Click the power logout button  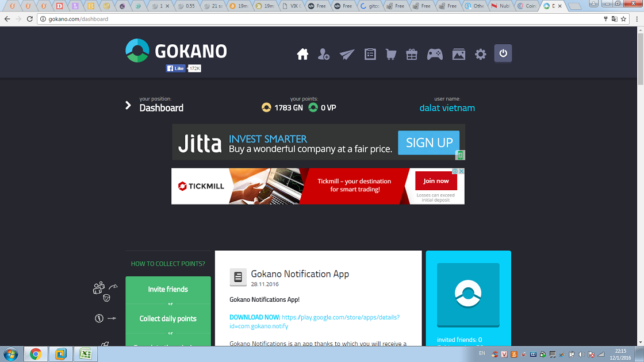(503, 53)
